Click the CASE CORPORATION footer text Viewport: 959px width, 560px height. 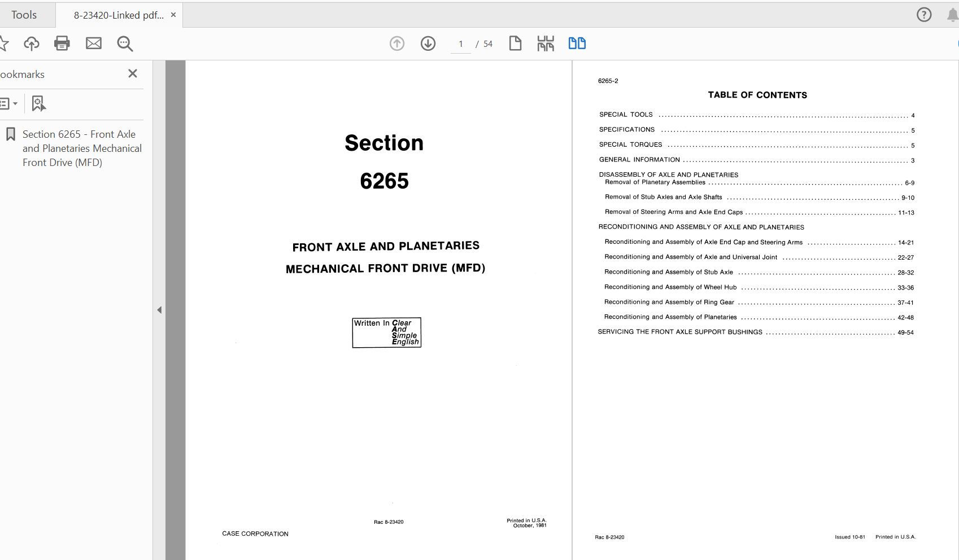coord(255,533)
